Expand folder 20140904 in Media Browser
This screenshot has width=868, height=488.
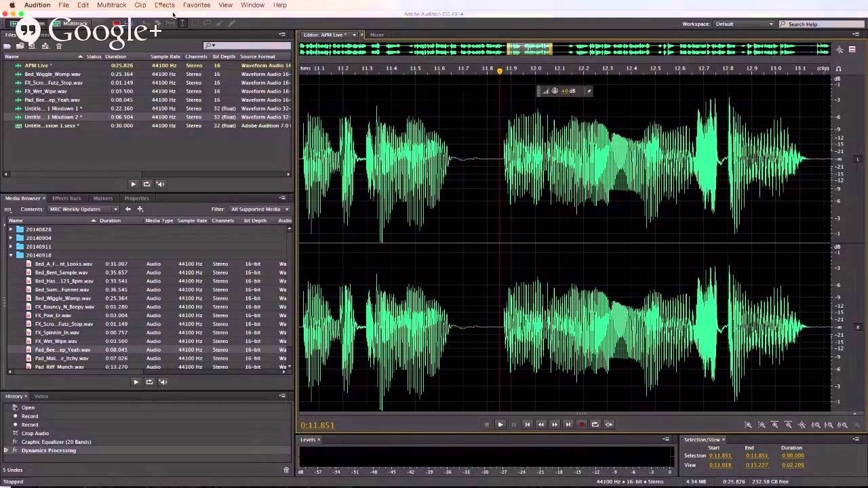point(11,238)
